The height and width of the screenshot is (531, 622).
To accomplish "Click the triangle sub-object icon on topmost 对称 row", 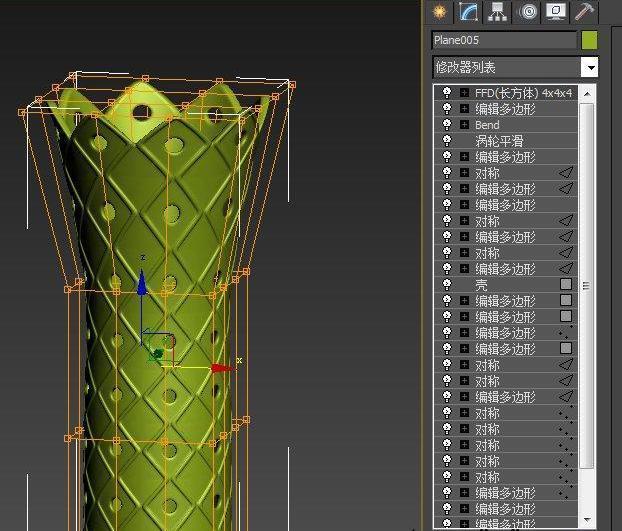I will [x=566, y=173].
